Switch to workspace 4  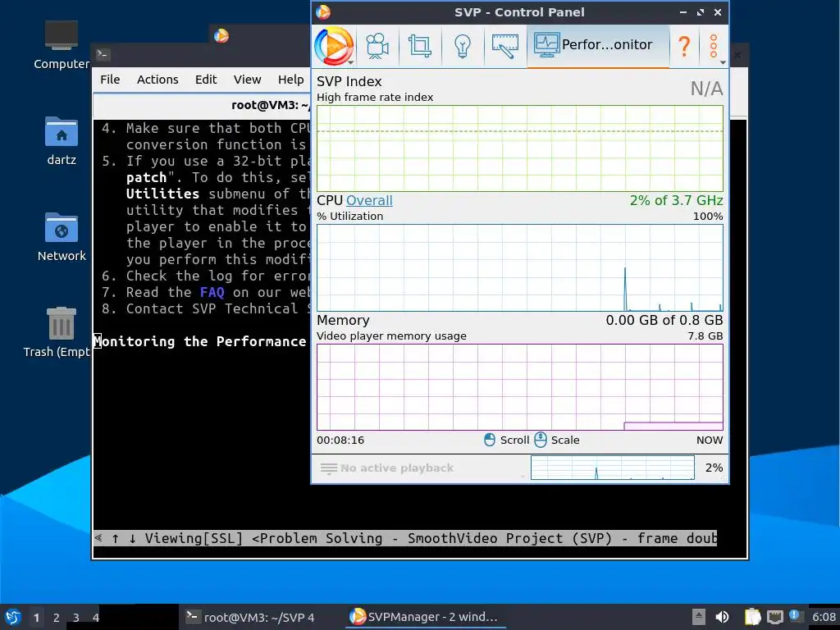(95, 618)
